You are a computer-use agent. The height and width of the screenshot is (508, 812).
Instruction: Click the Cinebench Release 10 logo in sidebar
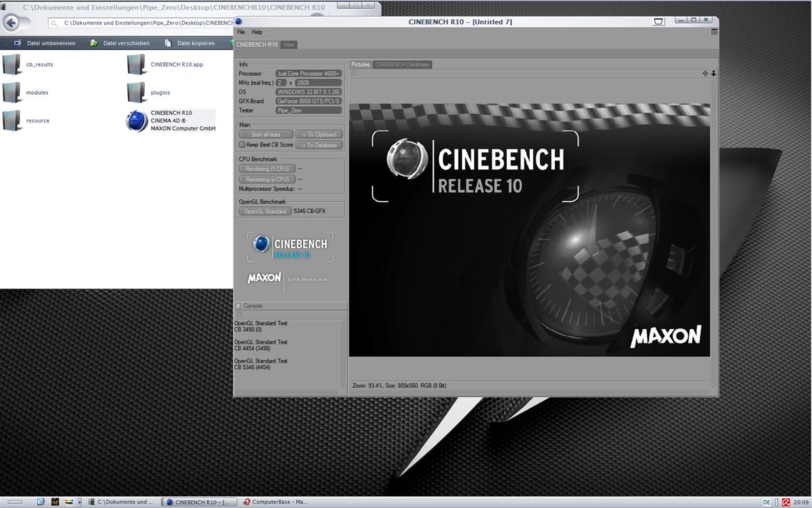tap(290, 247)
